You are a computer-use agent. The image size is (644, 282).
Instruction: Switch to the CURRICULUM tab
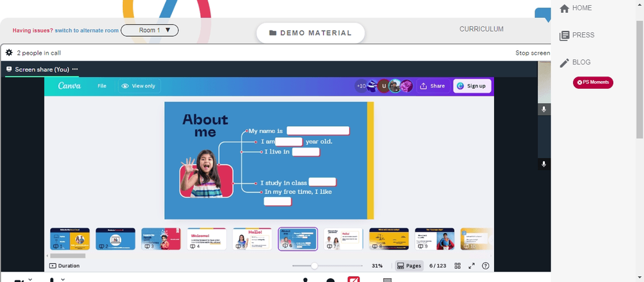pyautogui.click(x=481, y=29)
